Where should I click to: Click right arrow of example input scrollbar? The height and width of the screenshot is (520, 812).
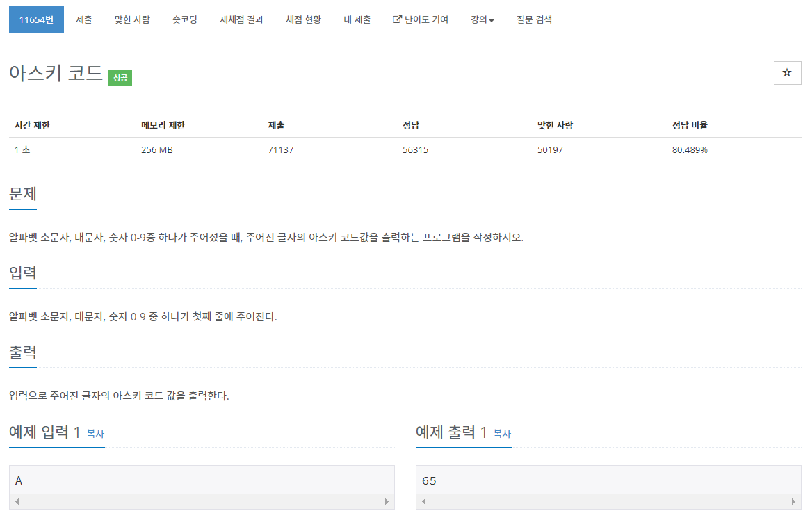pos(387,501)
